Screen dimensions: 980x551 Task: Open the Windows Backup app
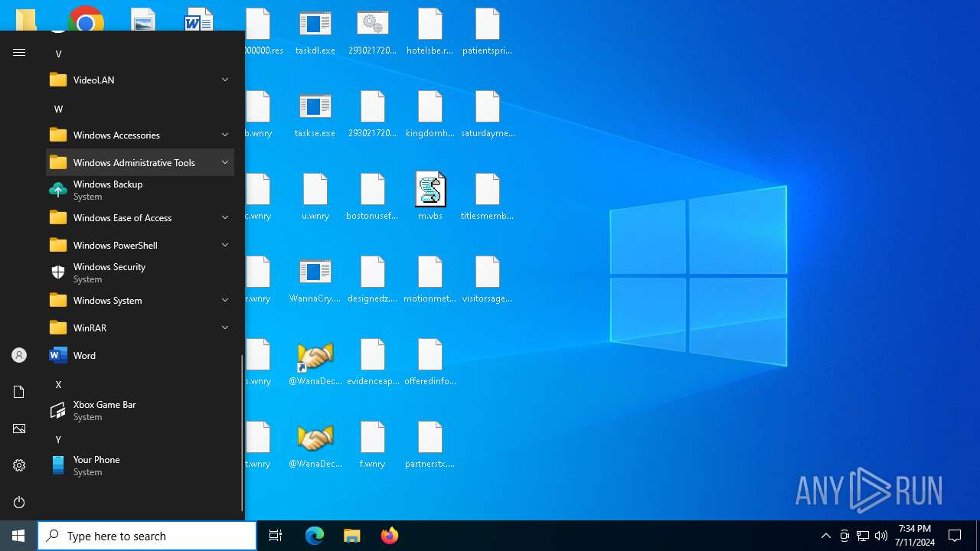(140, 190)
